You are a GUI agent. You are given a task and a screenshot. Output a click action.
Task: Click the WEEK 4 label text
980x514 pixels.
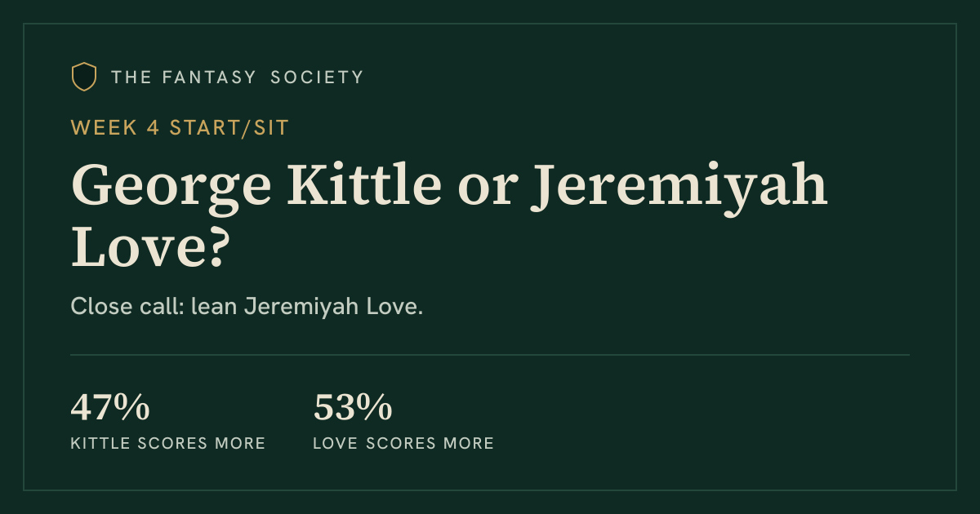pos(115,128)
